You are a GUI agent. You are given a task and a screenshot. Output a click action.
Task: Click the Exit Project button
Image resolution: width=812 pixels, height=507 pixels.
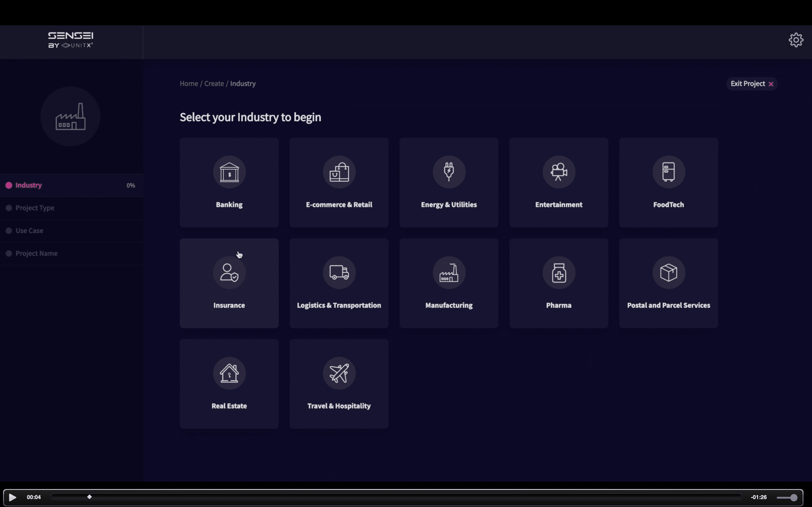coord(752,84)
